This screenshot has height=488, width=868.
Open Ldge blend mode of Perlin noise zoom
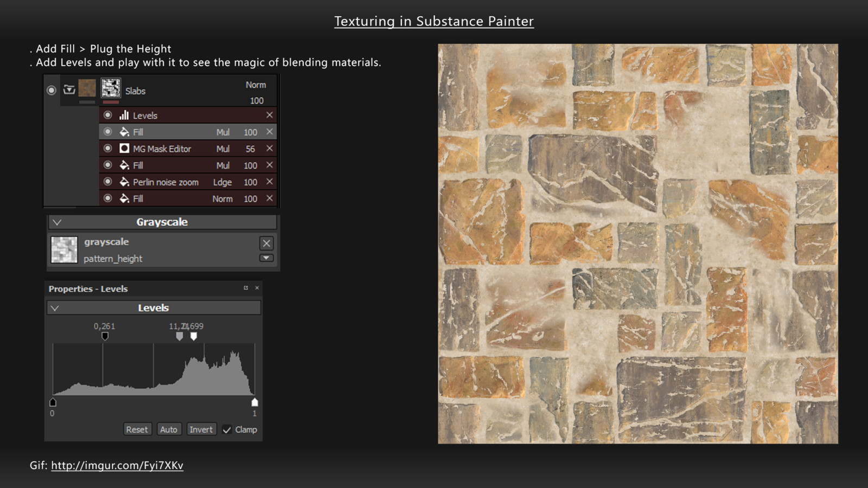(x=222, y=182)
